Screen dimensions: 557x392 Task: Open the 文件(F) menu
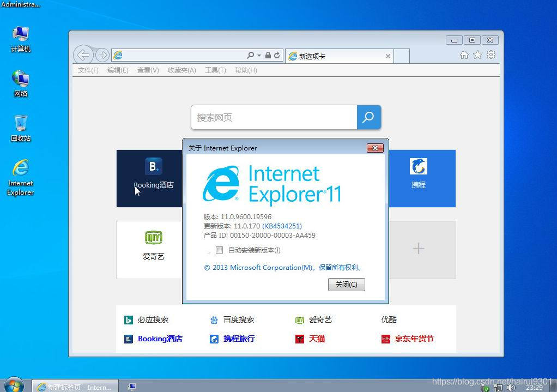pos(88,70)
